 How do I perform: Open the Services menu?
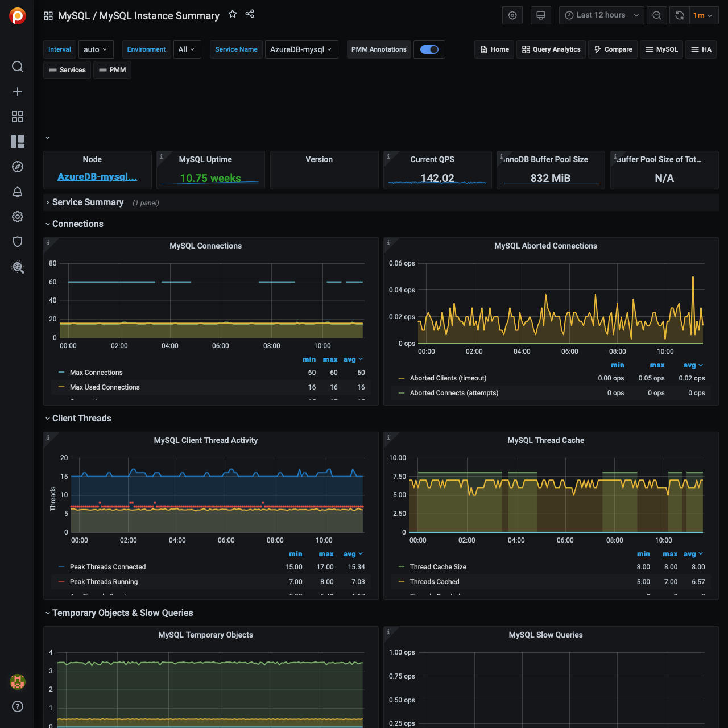[67, 70]
